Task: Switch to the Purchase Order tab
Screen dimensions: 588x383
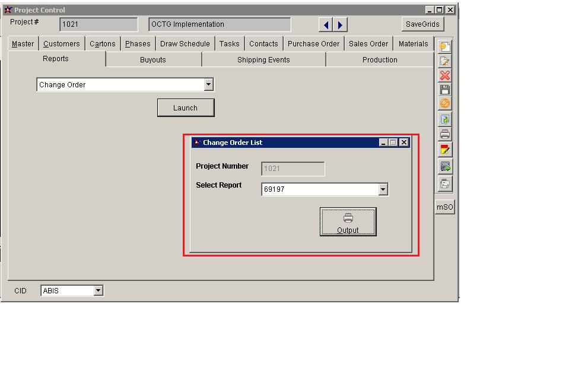Action: [313, 44]
